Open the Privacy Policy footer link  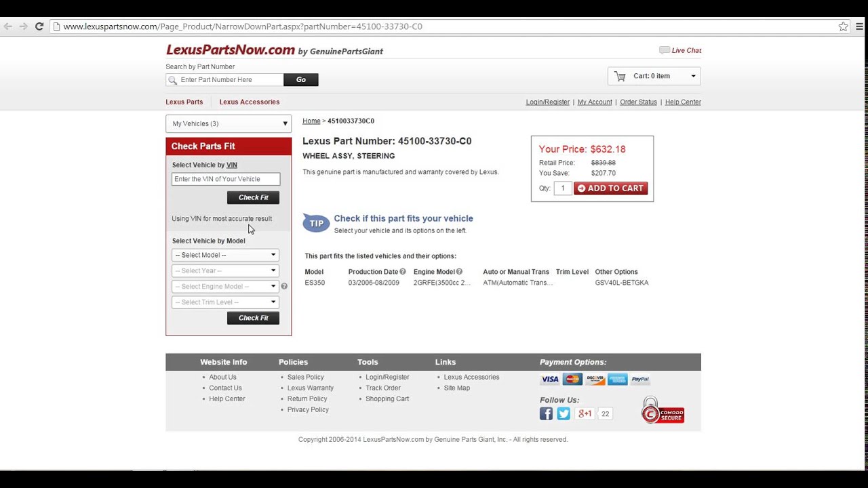308,410
